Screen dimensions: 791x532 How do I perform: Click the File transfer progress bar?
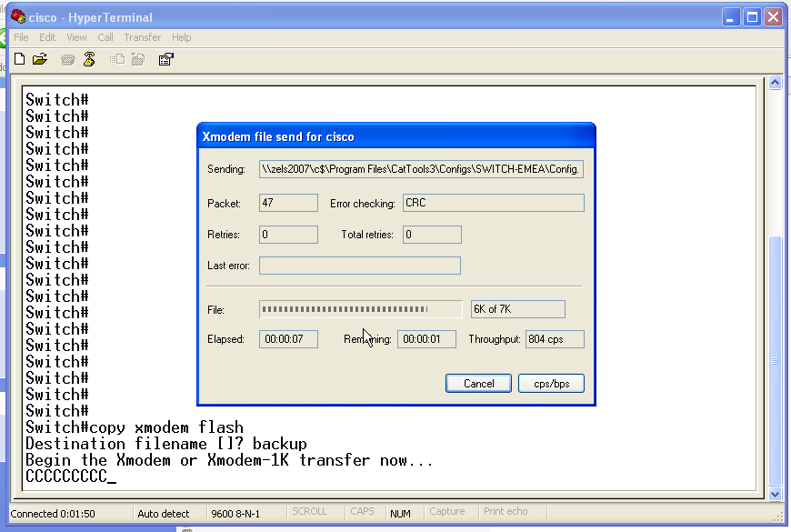[359, 308]
